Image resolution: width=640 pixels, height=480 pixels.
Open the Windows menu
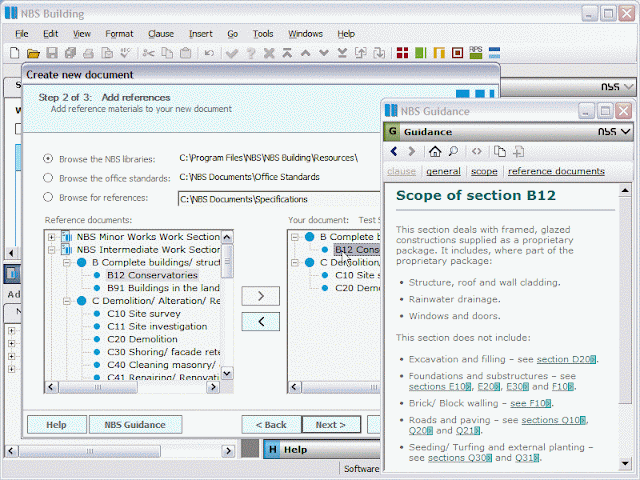point(305,34)
